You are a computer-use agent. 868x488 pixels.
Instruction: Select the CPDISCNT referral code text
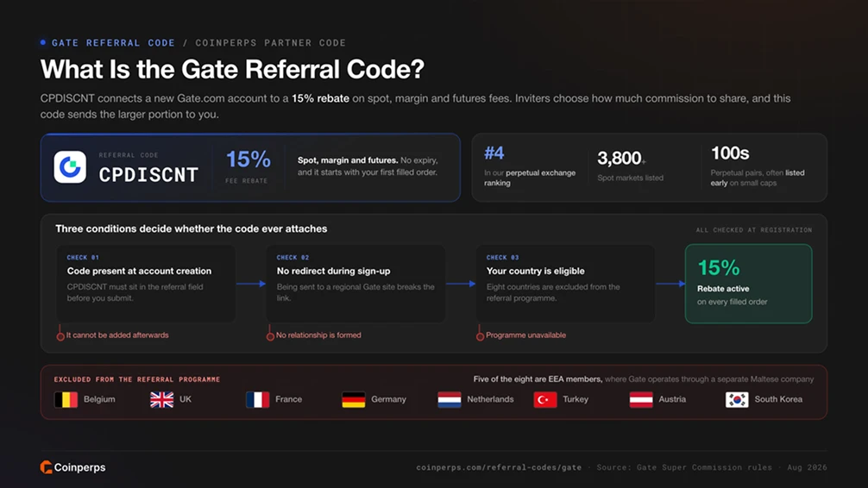[148, 175]
